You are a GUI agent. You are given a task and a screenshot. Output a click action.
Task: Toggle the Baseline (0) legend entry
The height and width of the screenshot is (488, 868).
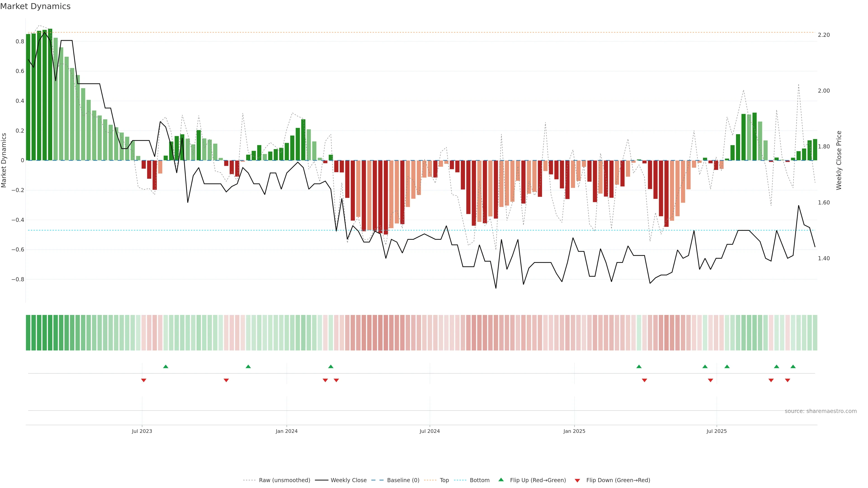point(403,480)
